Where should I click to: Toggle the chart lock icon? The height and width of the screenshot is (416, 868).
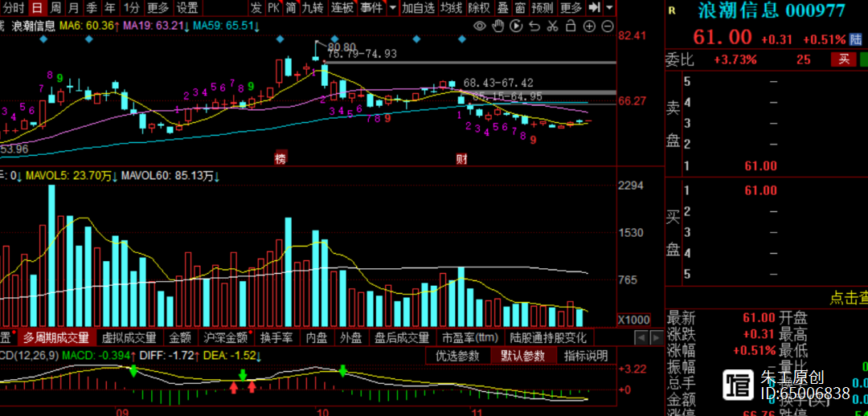coord(570,26)
